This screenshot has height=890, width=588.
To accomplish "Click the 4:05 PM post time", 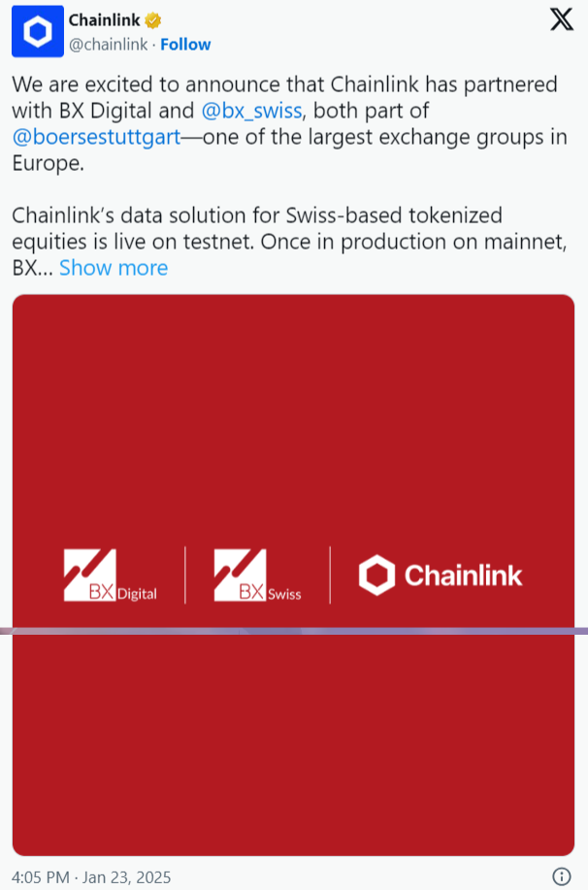I will coord(43,876).
